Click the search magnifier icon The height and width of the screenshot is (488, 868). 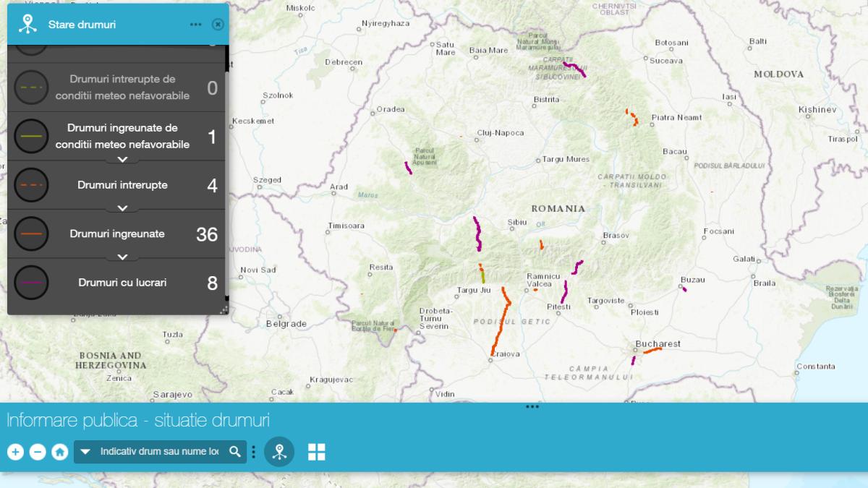coord(235,452)
